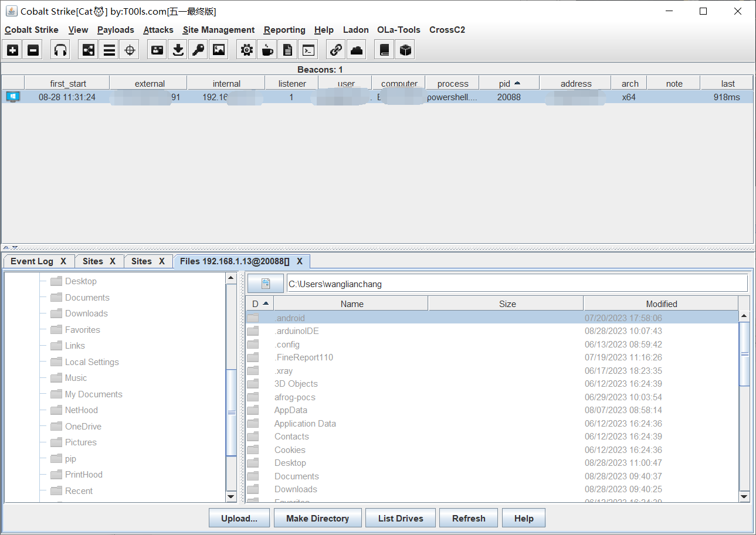This screenshot has height=535, width=756.
Task: Open the Payloads menu
Action: point(116,30)
